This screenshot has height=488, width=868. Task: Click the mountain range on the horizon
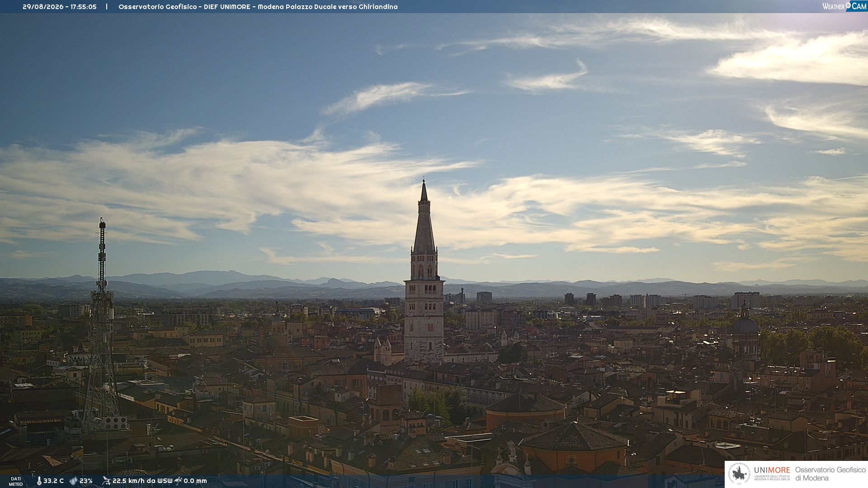pyautogui.click(x=434, y=286)
